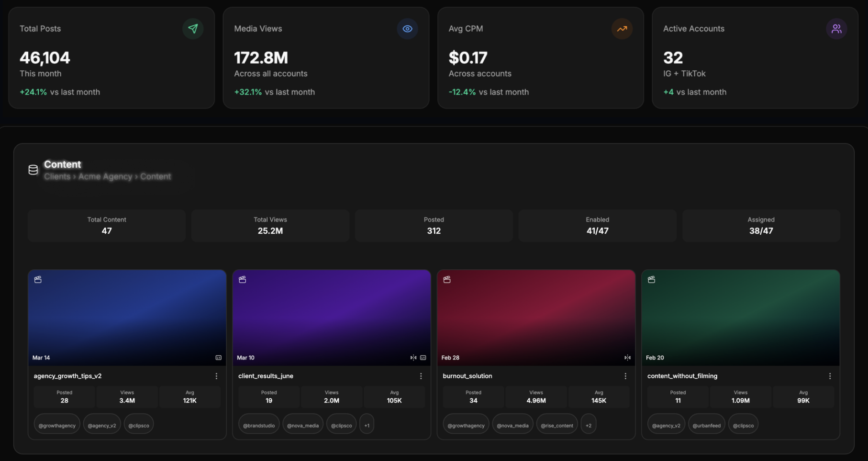Click the mirror flip icon on Feb 28 card
Viewport: 868px width, 461px height.
pos(627,358)
